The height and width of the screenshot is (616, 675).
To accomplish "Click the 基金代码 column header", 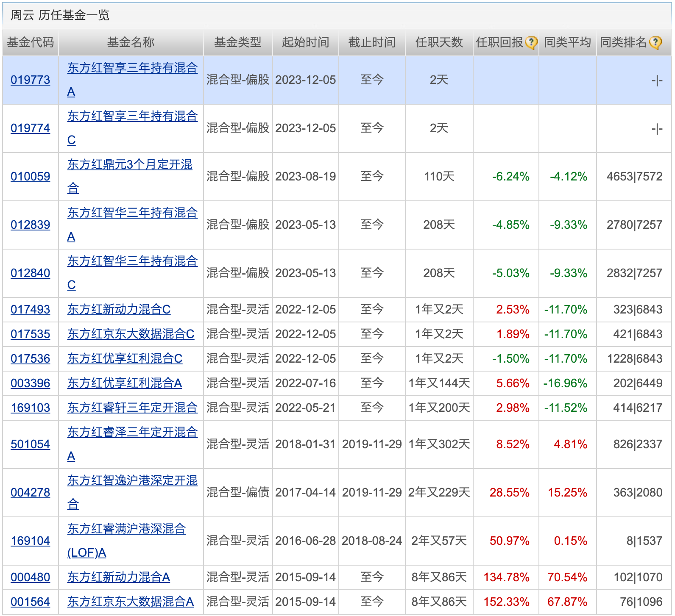I will 30,42.
